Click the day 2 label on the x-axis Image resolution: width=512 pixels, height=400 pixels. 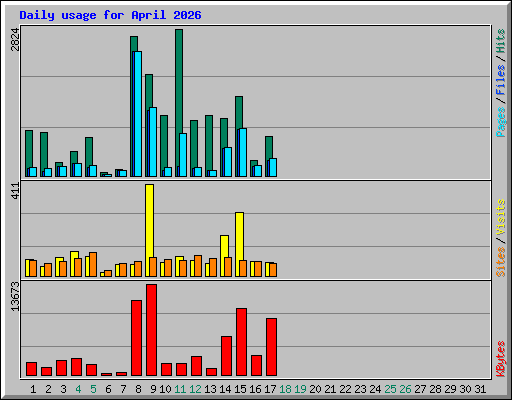(48, 389)
